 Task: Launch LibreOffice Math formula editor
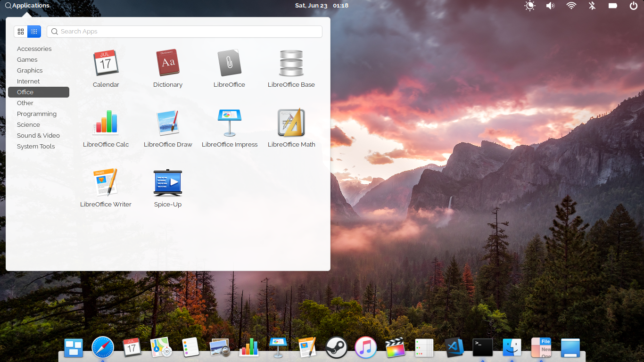coord(291,129)
